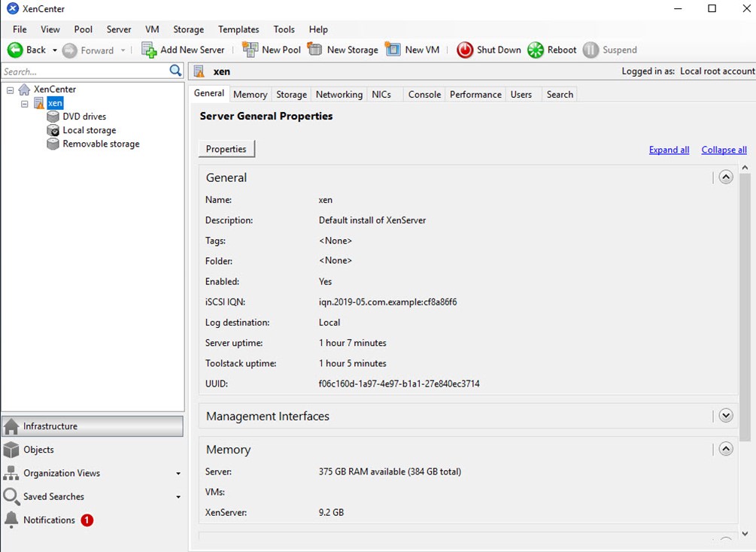Click the scrollbar down arrow

[745, 534]
